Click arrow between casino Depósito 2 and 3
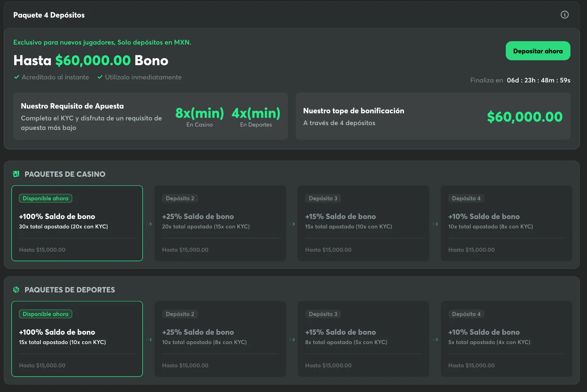This screenshot has height=392, width=587. (x=292, y=224)
